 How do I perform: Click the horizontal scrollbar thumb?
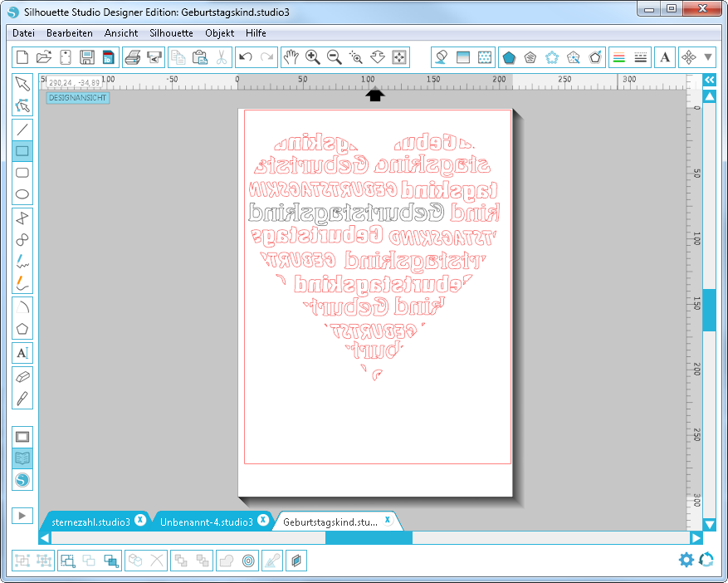click(x=368, y=538)
